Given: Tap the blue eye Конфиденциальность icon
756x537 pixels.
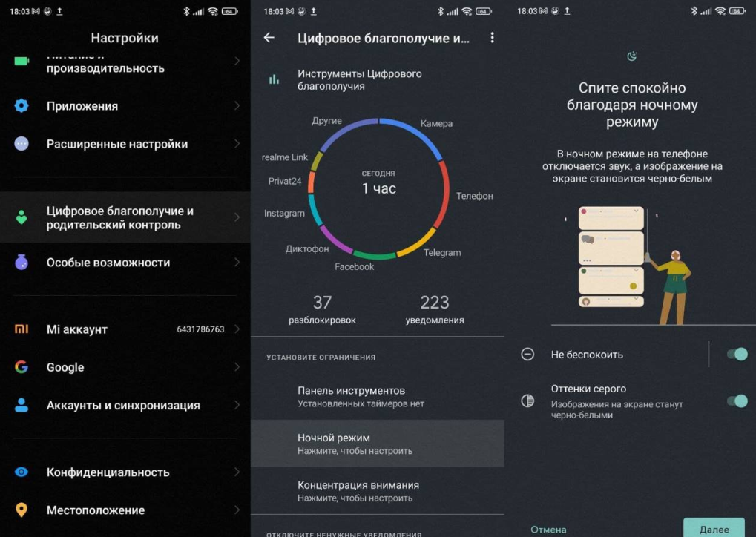Looking at the screenshot, I should tap(22, 472).
